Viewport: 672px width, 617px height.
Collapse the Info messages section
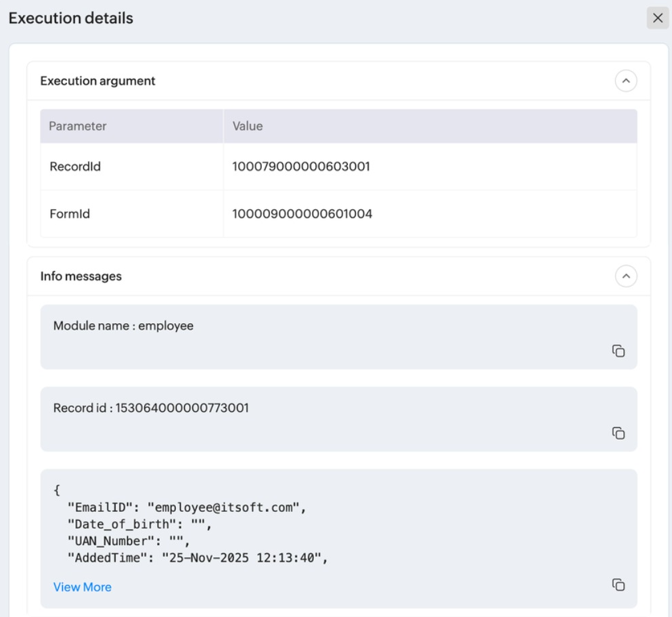pyautogui.click(x=626, y=276)
